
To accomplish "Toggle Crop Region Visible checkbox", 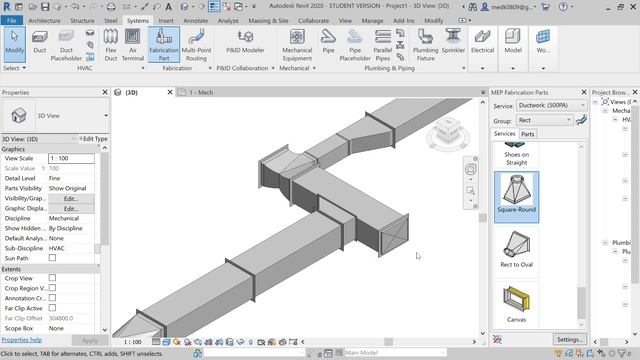I will 52,288.
